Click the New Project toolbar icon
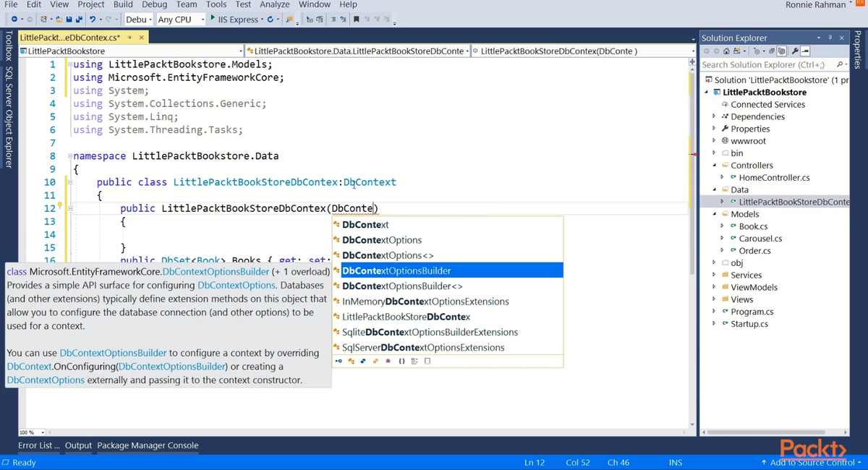The image size is (868, 470). pyautogui.click(x=44, y=19)
